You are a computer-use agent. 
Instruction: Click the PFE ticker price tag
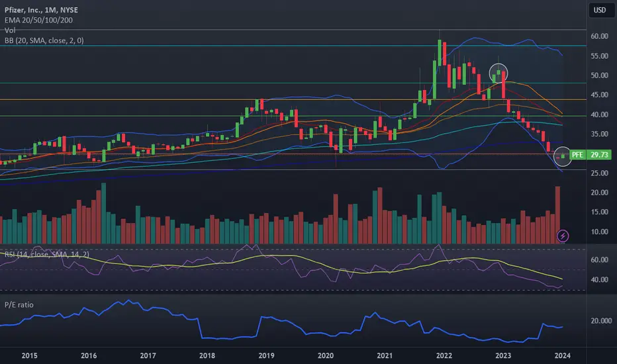click(577, 155)
